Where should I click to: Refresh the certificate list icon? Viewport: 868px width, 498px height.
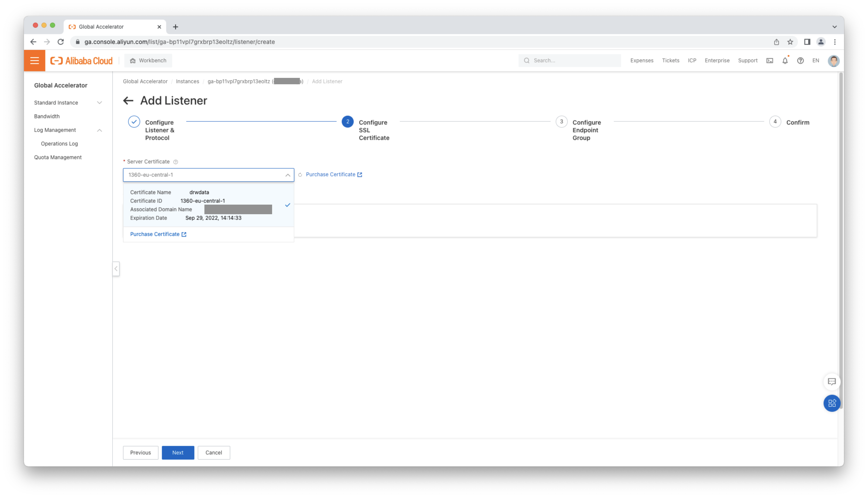point(300,175)
